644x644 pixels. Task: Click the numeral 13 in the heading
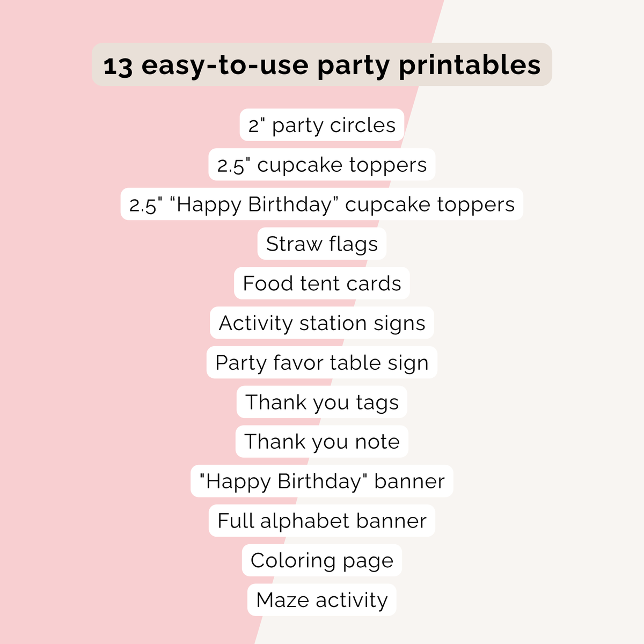[118, 66]
